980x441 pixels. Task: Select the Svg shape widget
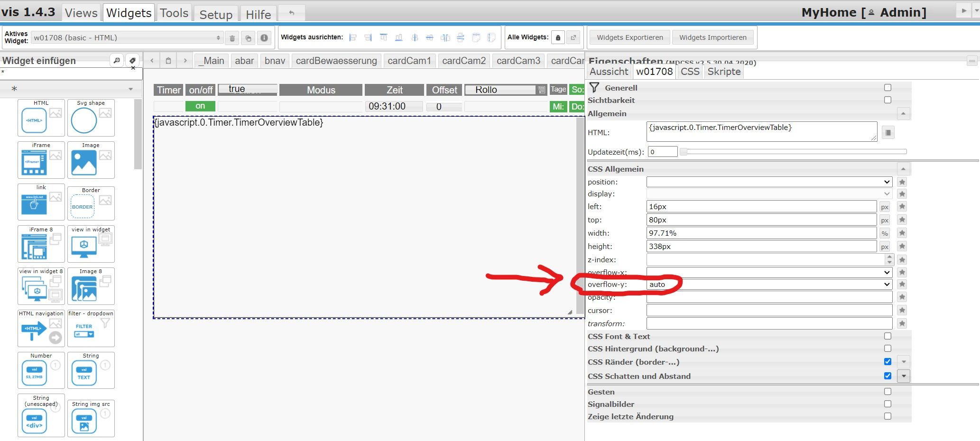(91, 118)
